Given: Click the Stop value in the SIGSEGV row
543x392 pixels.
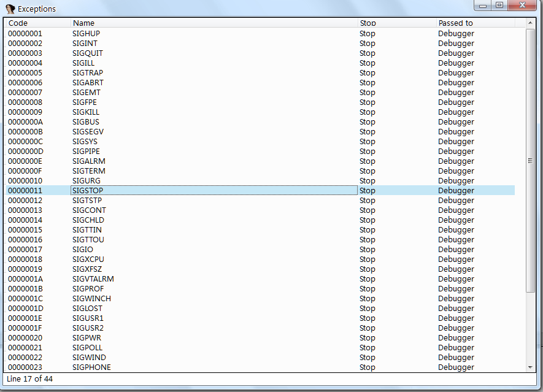Looking at the screenshot, I should (x=368, y=132).
